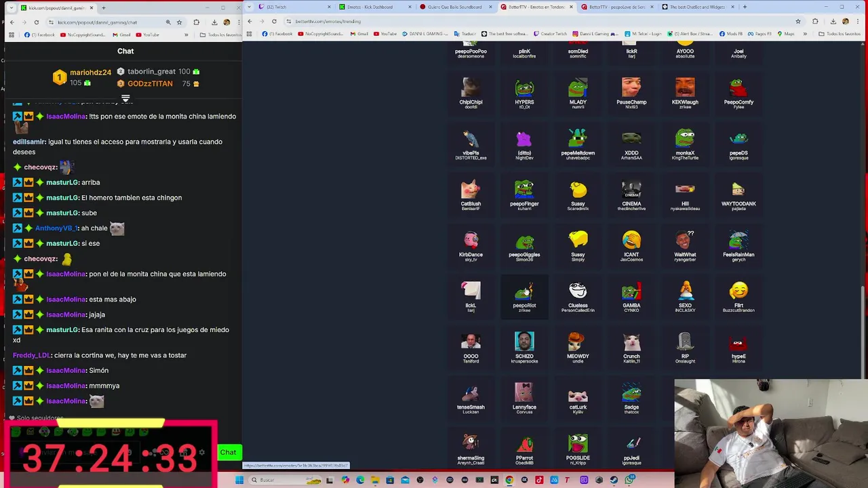This screenshot has width=868, height=488.
Task: Open the vibePls emote
Action: click(x=471, y=144)
